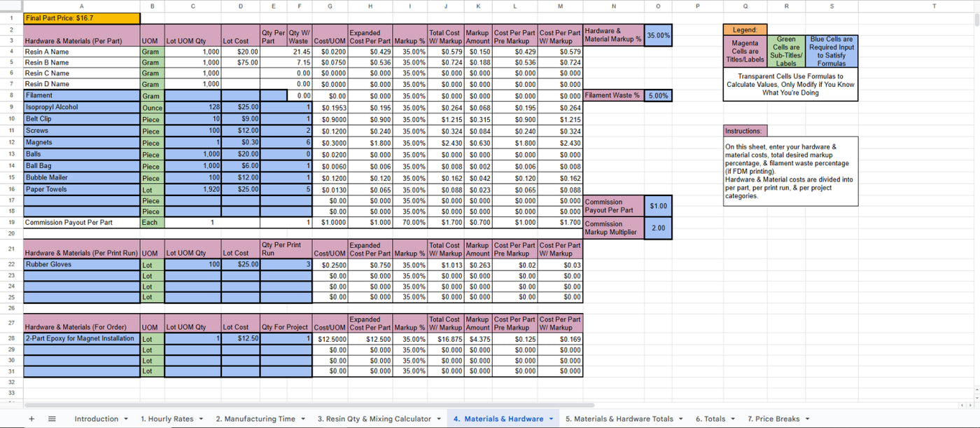
Task: Click the horizontal scroll left arrow
Action: (x=962, y=405)
